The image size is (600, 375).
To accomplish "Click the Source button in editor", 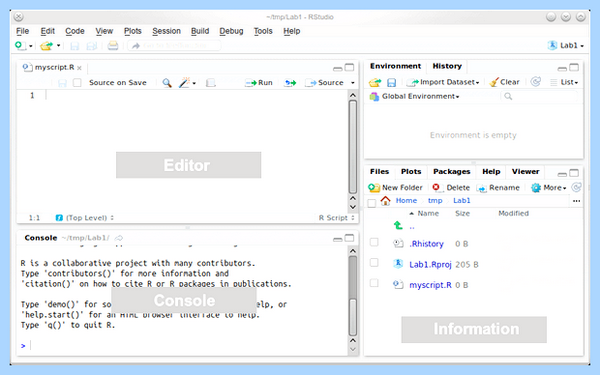I will pyautogui.click(x=325, y=83).
